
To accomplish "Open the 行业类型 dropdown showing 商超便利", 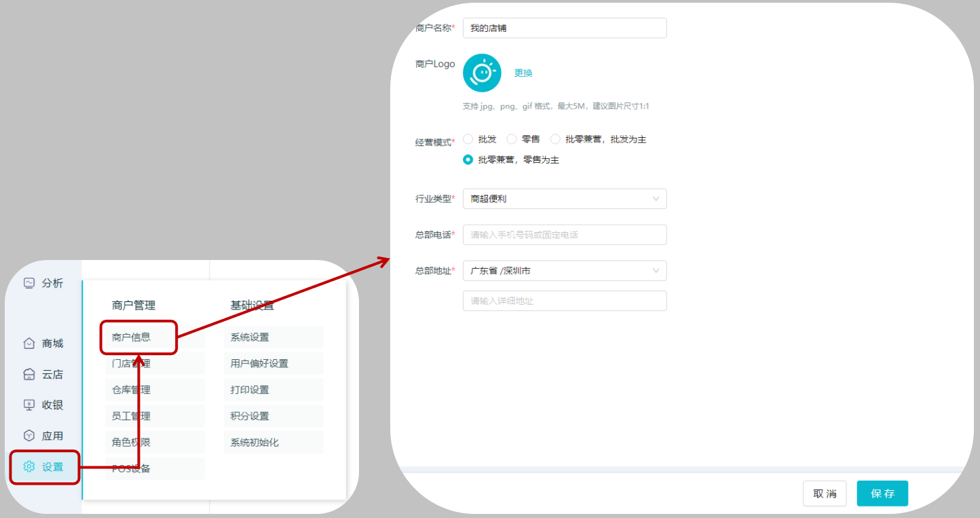I will click(565, 199).
